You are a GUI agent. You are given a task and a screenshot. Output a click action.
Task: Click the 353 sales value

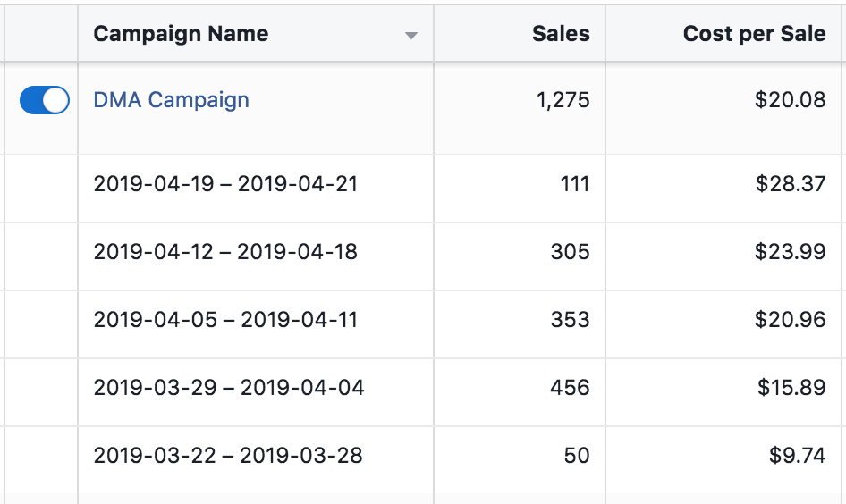pyautogui.click(x=570, y=320)
